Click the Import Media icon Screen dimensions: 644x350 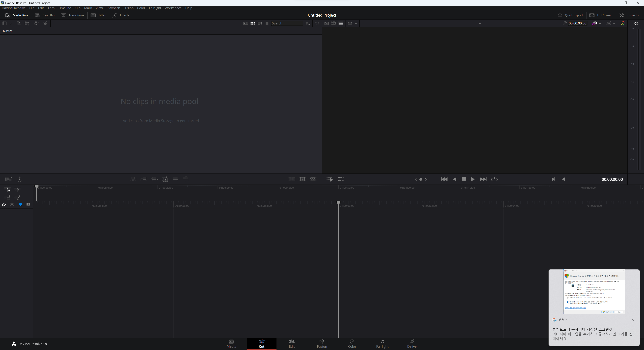click(x=18, y=23)
